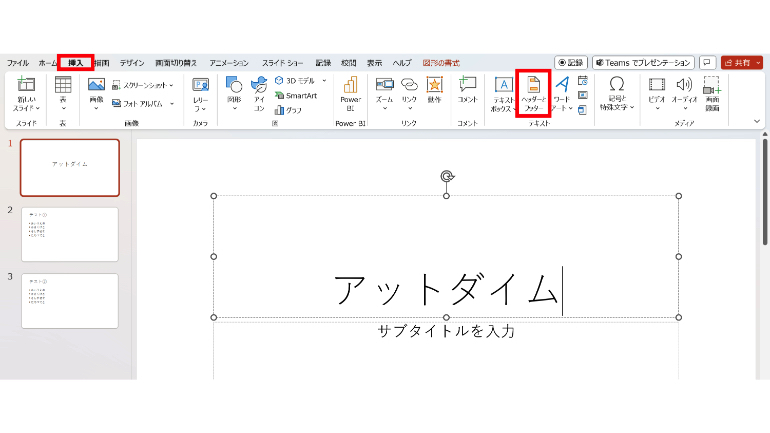Click the subtitle placeholder サブタイトルを入力
770x433 pixels.
[446, 331]
